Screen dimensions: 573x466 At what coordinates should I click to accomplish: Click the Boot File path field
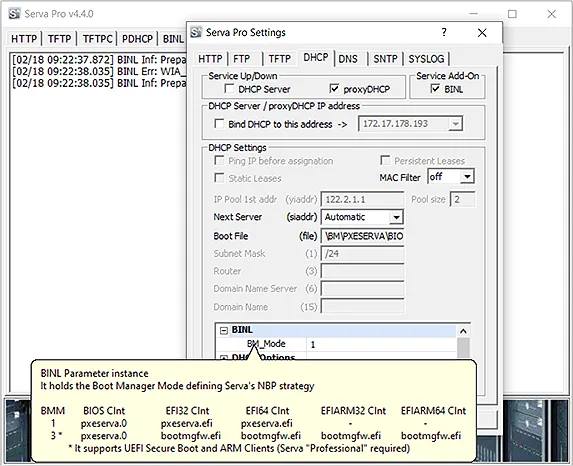tap(362, 236)
